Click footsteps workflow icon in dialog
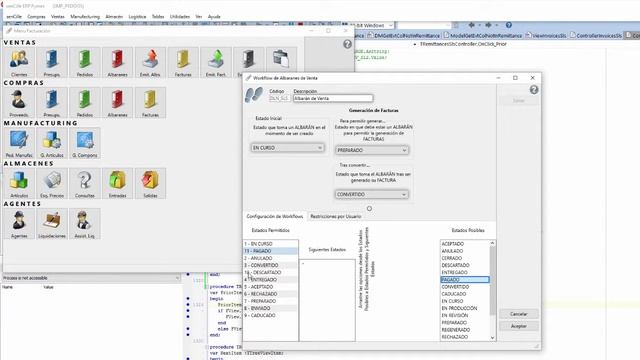The width and height of the screenshot is (640, 360). (x=254, y=95)
